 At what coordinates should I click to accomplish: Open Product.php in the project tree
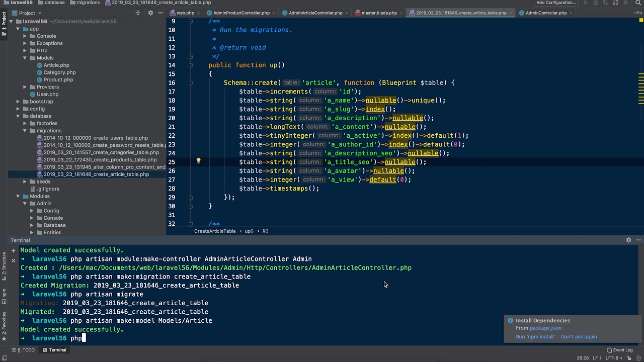click(58, 80)
